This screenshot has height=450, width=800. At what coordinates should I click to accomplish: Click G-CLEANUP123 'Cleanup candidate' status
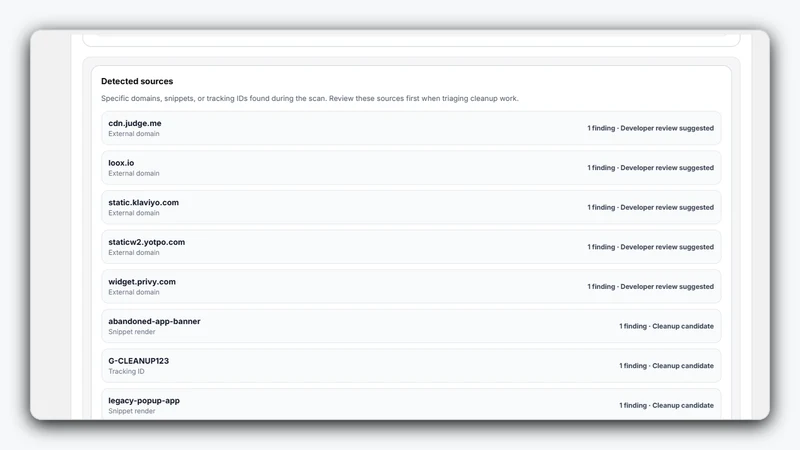(x=683, y=366)
